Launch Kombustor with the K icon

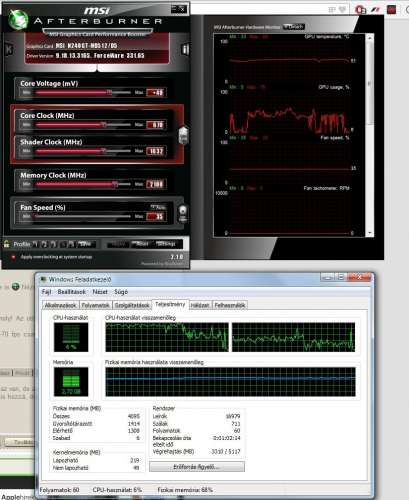pos(9,50)
